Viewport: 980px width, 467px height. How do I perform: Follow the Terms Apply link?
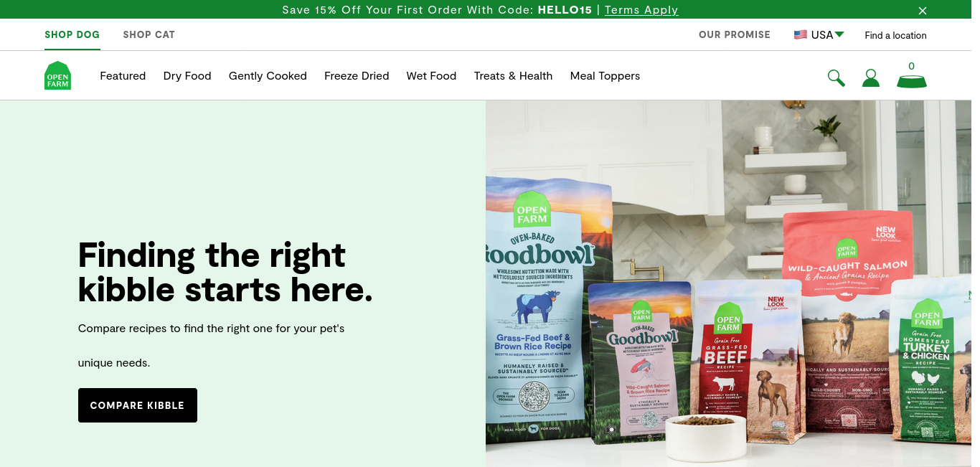[641, 10]
